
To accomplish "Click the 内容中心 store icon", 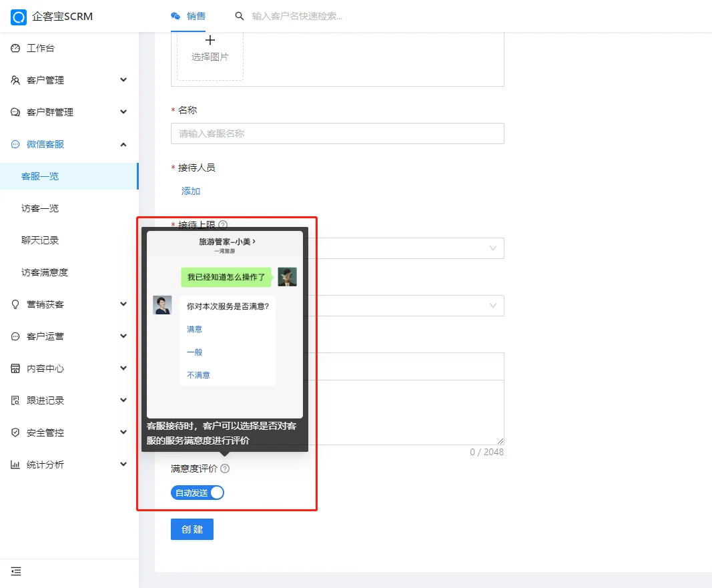I will tap(15, 368).
